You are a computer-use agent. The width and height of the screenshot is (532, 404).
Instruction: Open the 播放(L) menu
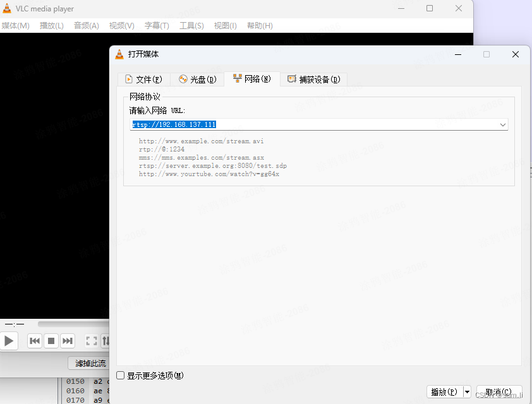pyautogui.click(x=52, y=26)
